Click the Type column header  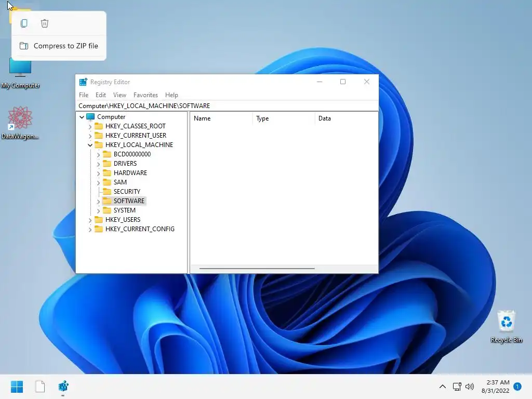click(284, 118)
